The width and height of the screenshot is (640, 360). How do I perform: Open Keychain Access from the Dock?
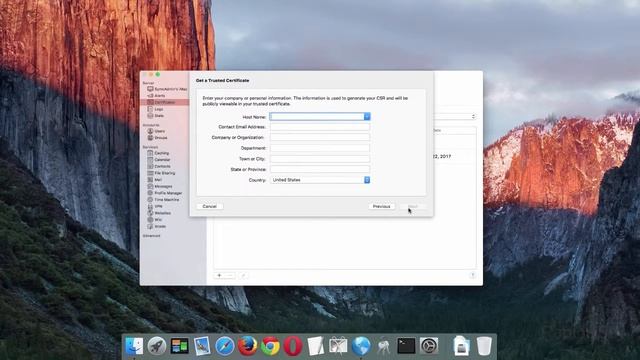click(383, 346)
